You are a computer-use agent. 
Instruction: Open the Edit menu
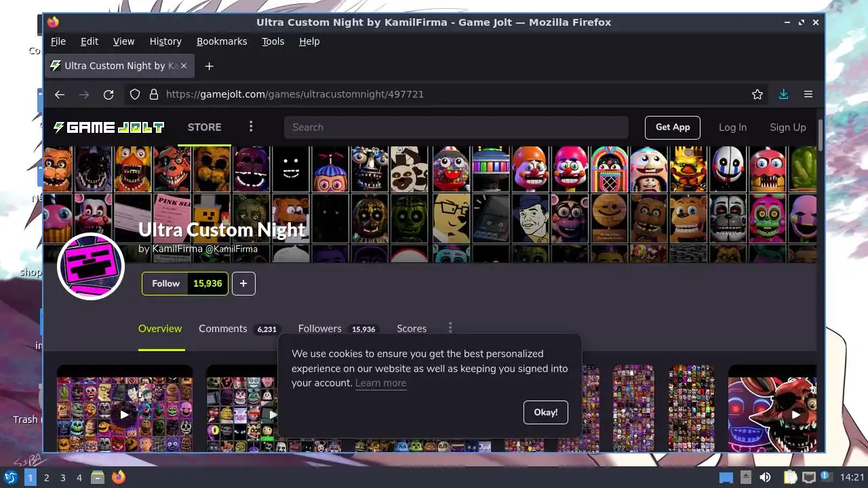[90, 41]
